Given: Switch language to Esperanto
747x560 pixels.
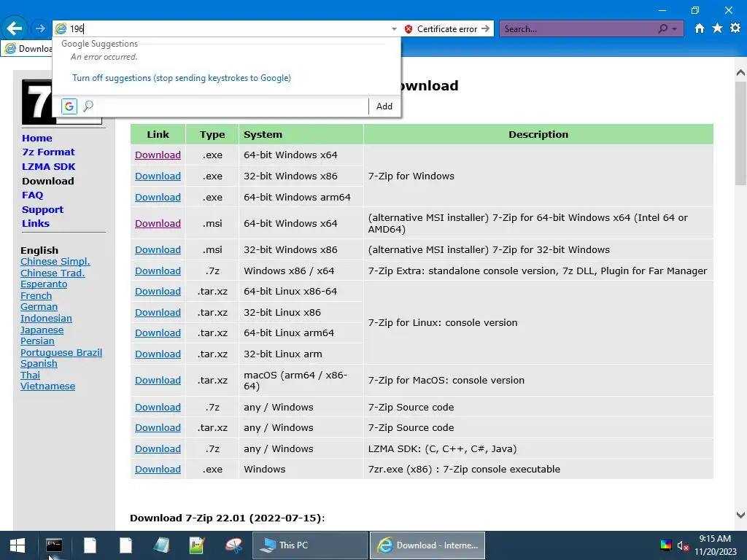Looking at the screenshot, I should (44, 284).
